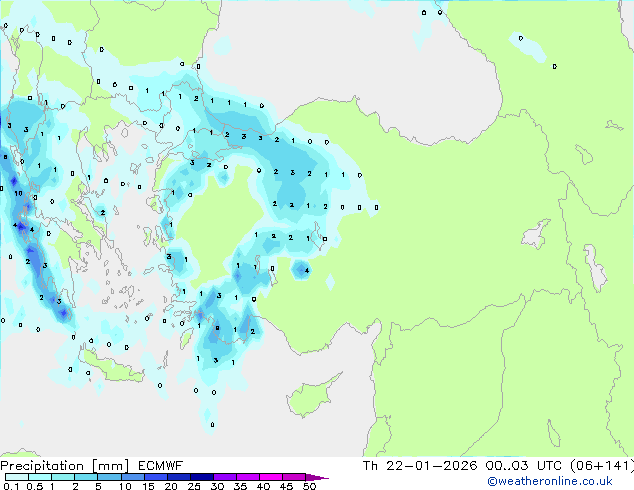Click the '25' legend scale label
The image size is (634, 490).
pos(194,486)
